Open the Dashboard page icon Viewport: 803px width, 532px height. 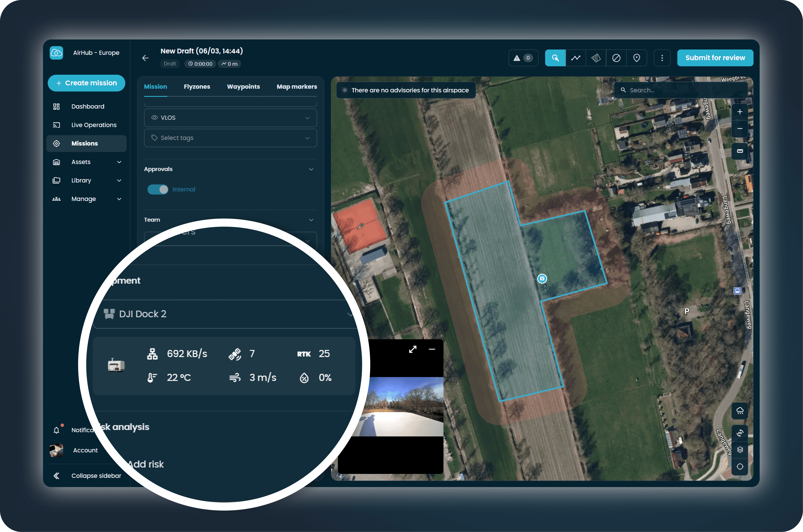(56, 107)
